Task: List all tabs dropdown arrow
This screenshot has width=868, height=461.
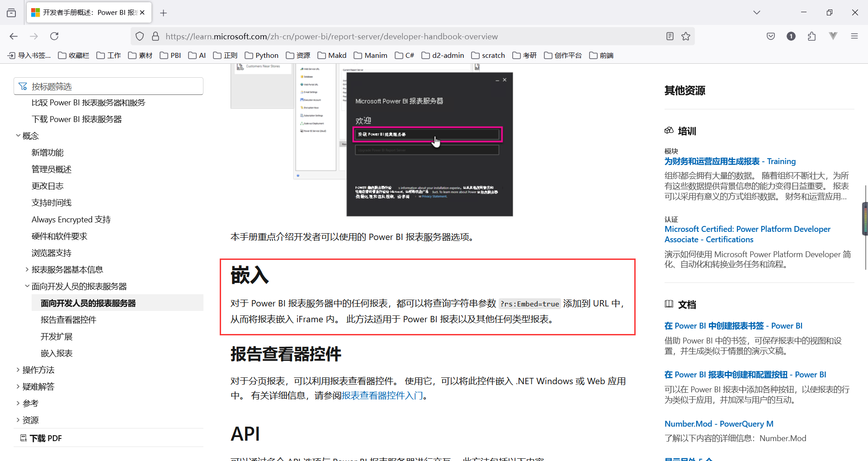Action: click(x=757, y=13)
